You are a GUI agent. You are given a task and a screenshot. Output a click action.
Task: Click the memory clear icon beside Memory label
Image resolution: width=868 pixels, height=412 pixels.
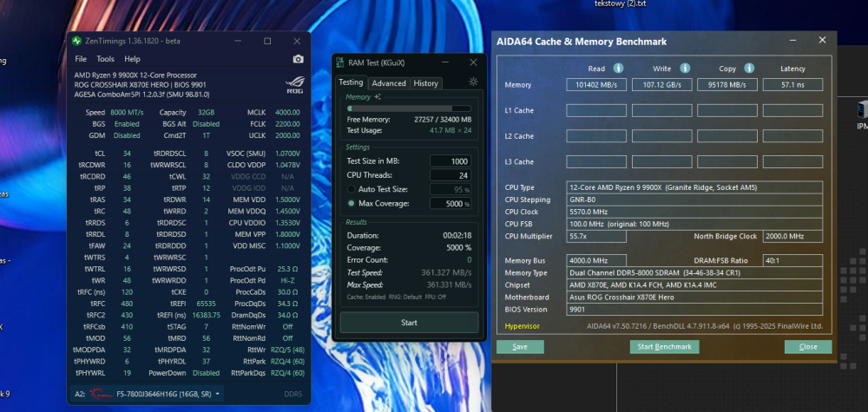[x=378, y=98]
